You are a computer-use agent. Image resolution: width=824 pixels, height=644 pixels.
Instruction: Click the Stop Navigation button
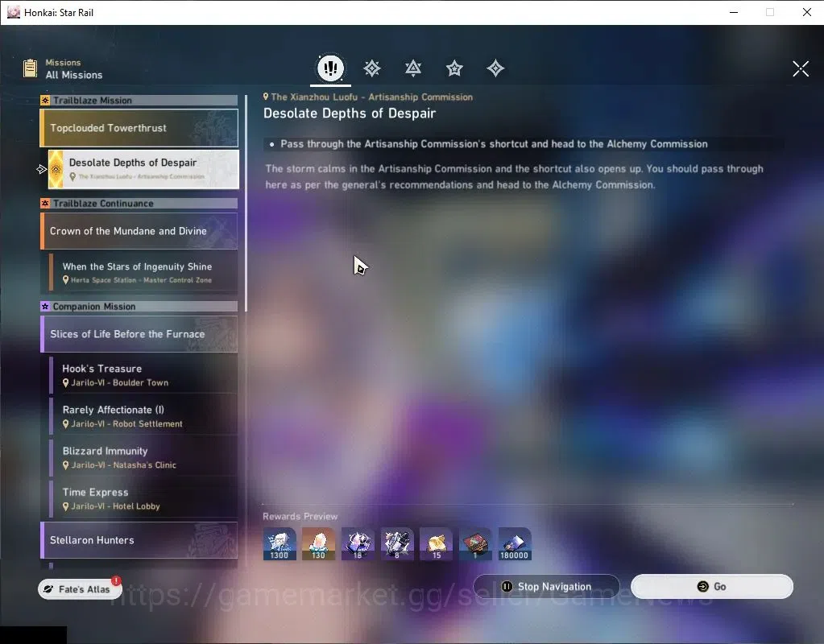pyautogui.click(x=547, y=586)
